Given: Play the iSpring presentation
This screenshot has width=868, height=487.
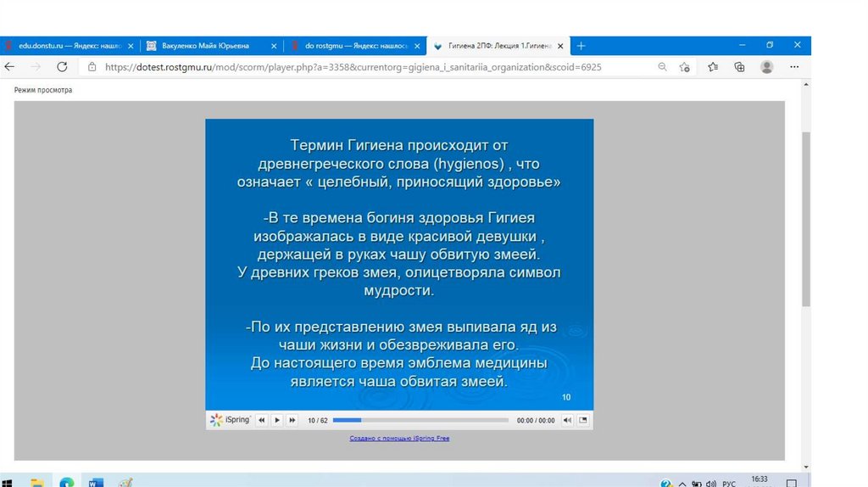Looking at the screenshot, I should coord(277,420).
